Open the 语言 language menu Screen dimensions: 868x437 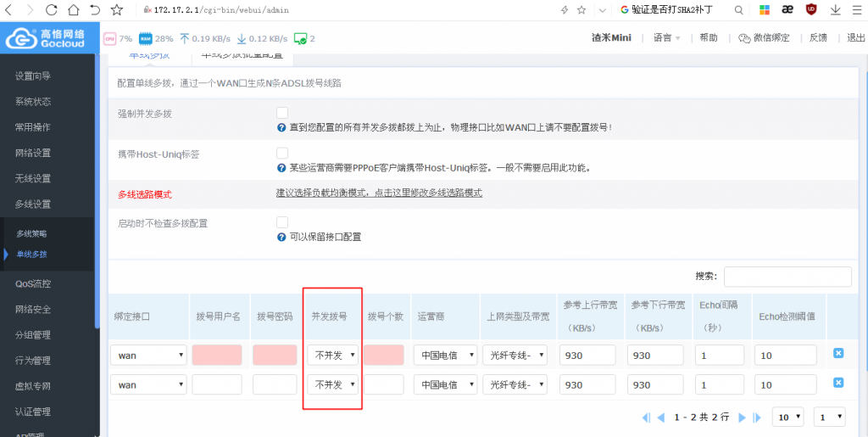667,37
